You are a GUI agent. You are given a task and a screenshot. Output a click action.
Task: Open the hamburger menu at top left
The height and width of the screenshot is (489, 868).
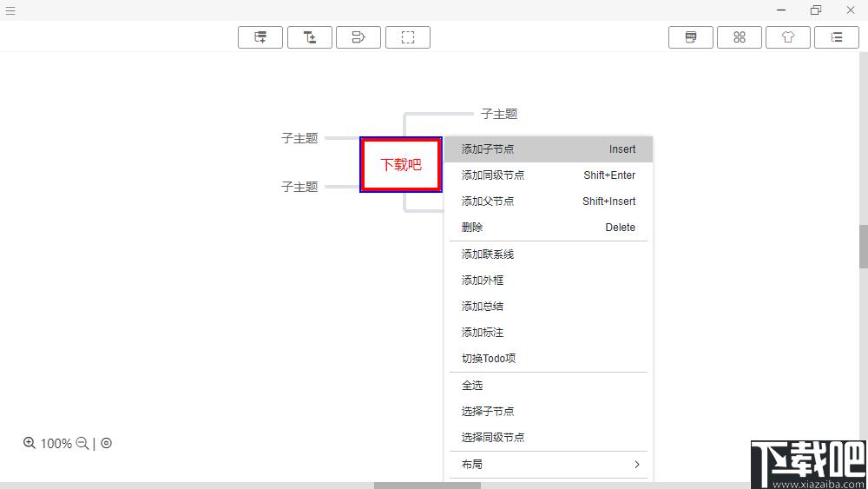coord(10,10)
